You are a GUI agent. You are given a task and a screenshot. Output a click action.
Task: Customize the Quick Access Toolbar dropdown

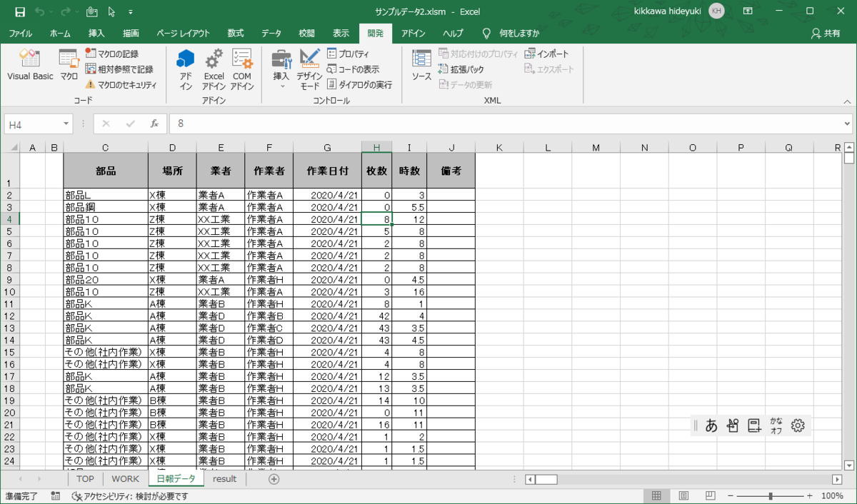coord(131,12)
